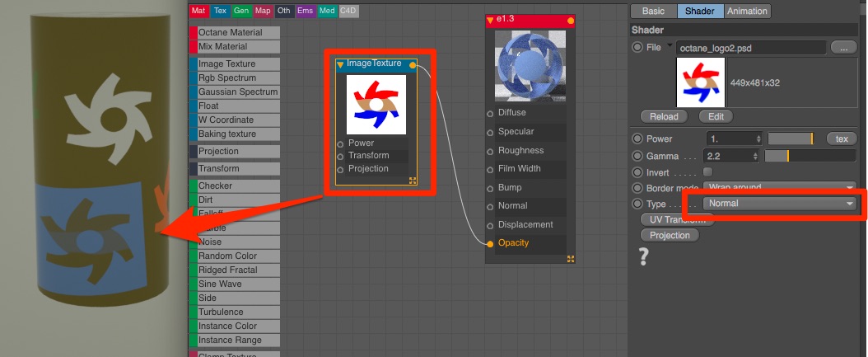
Task: Select Ridged Fractal node in list
Action: coord(235,270)
